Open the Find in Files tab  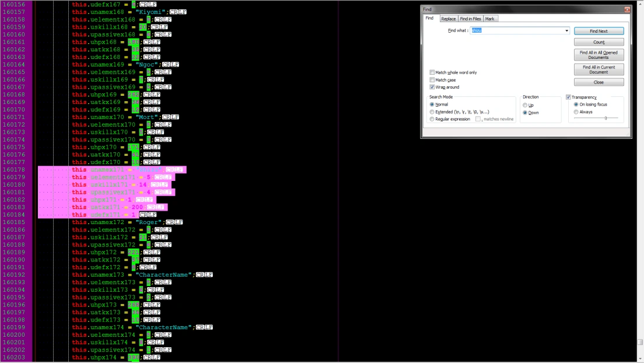(x=470, y=19)
